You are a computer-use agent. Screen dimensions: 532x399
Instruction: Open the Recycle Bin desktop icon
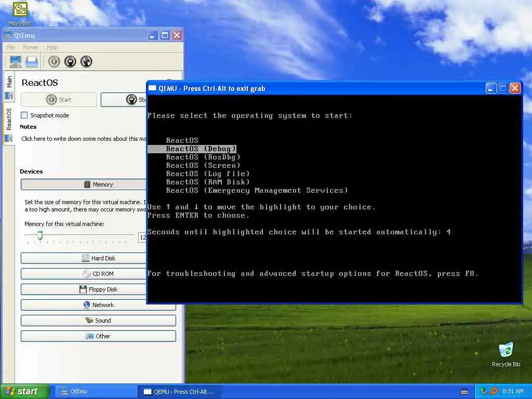506,355
